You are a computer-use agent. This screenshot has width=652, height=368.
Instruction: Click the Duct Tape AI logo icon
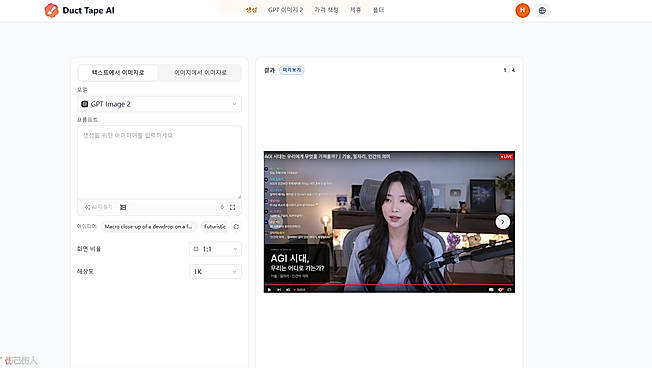pos(51,10)
